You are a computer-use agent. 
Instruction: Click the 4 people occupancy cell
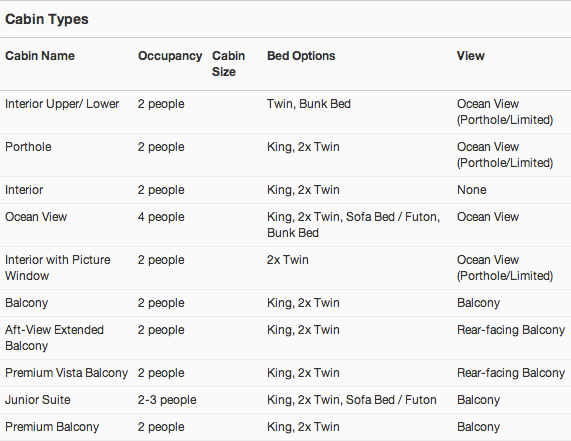click(x=161, y=217)
